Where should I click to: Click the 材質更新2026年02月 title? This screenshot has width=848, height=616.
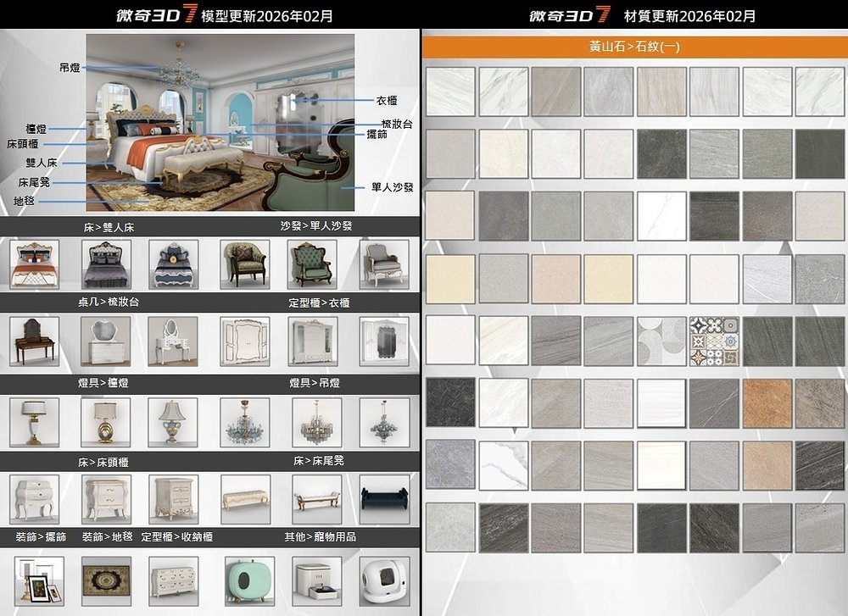(x=689, y=15)
